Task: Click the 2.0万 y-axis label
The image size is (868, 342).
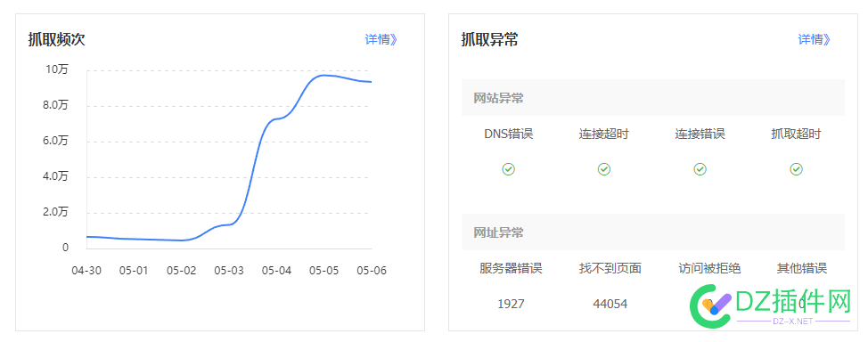Action: [x=56, y=212]
